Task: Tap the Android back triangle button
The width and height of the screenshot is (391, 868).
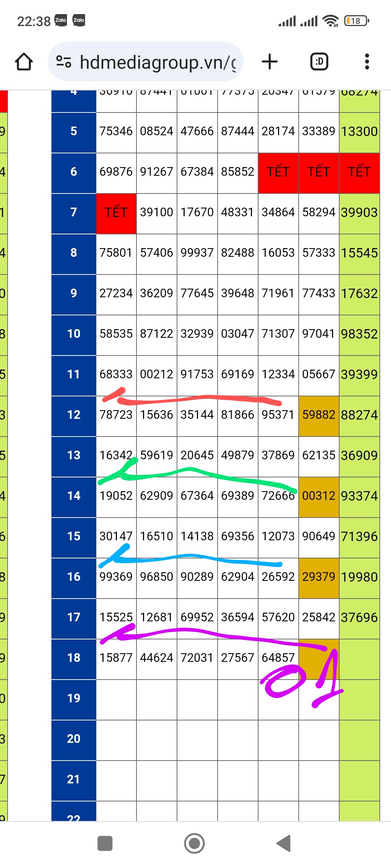Action: tap(283, 843)
